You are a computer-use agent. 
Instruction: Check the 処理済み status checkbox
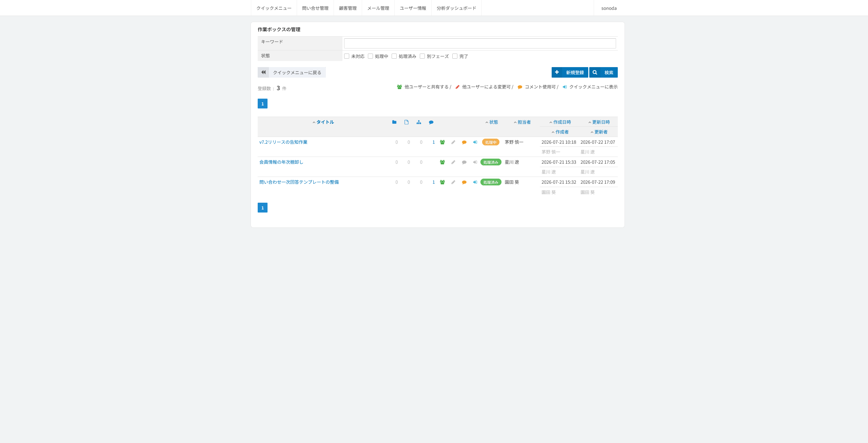[x=394, y=56]
